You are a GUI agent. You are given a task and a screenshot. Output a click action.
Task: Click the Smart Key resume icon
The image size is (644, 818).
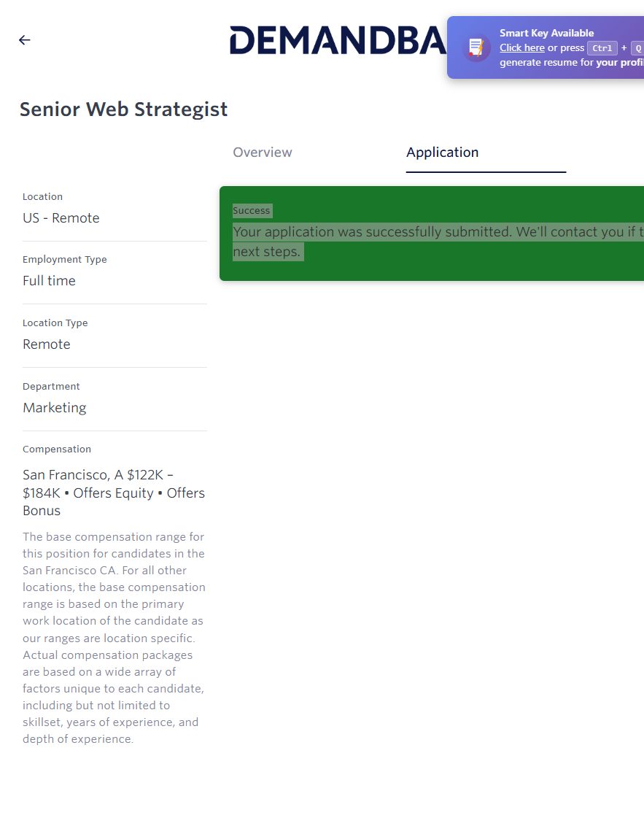pos(476,48)
